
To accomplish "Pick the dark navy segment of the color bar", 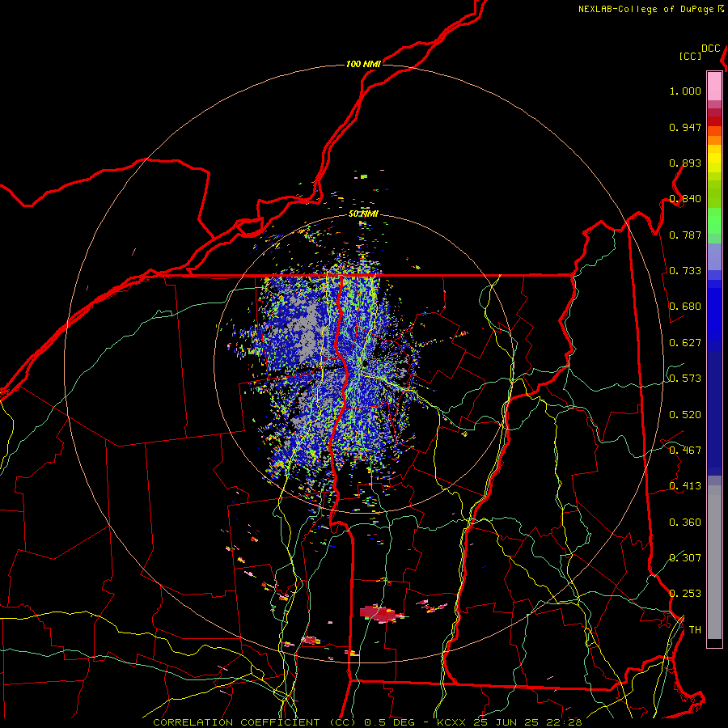I will (714, 413).
